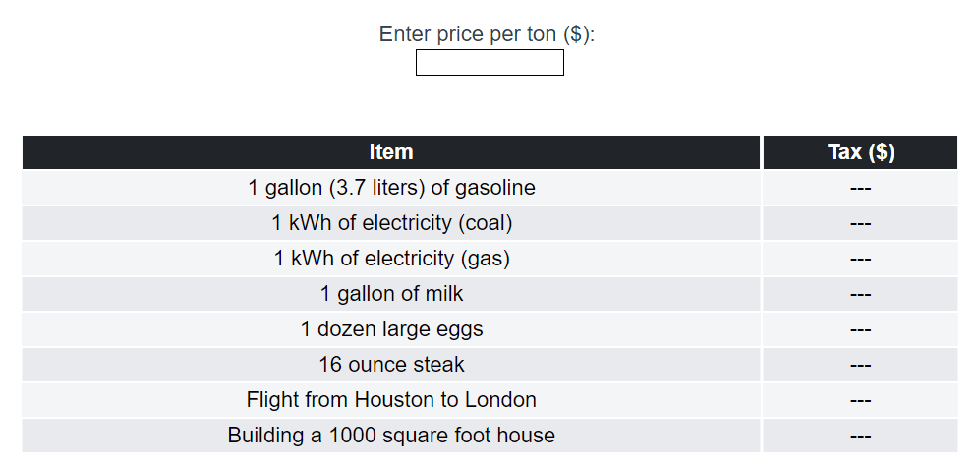Viewport: 980px width, 469px height.
Task: Click 'Flight from Houston to London' item
Action: coord(391,400)
